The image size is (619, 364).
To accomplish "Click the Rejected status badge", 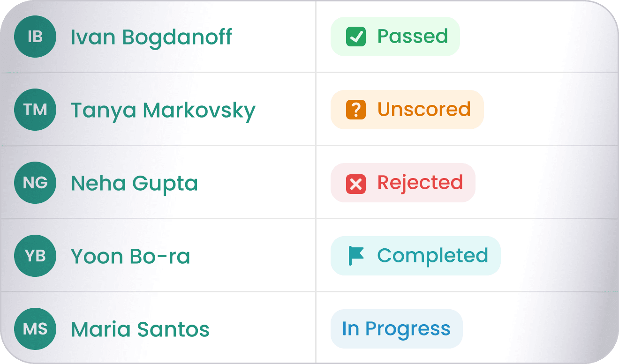I will [403, 183].
